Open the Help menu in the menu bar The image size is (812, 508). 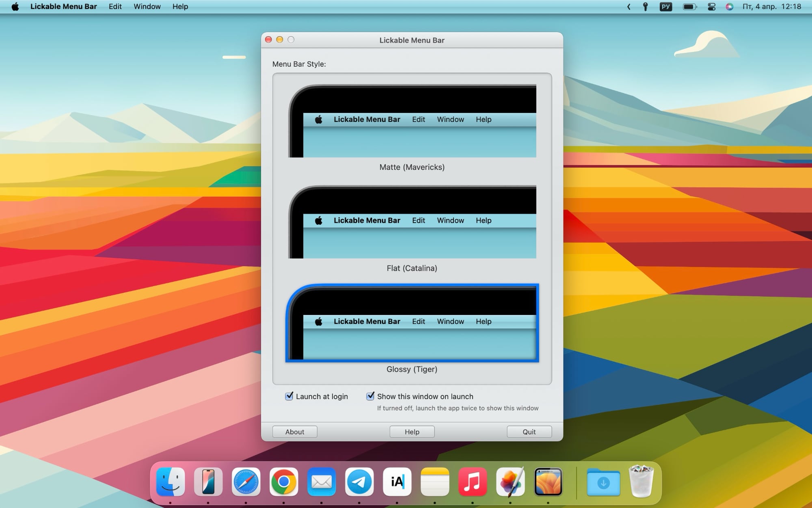[x=180, y=7]
